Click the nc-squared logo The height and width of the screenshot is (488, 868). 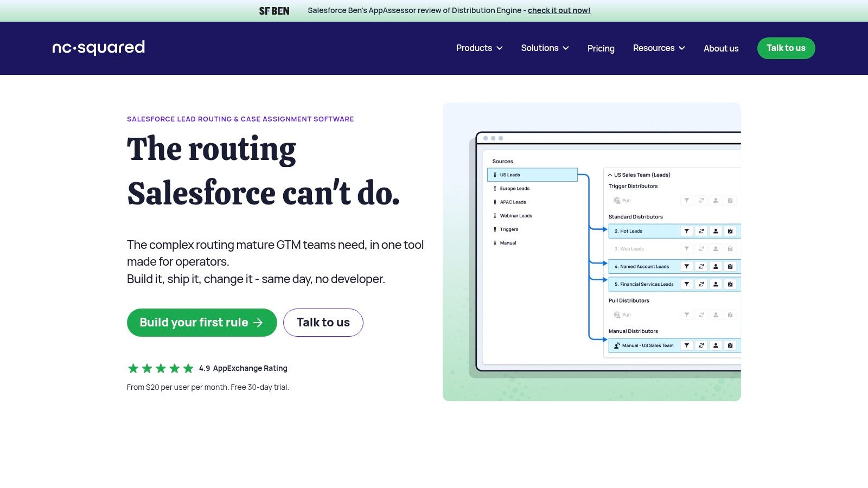[x=98, y=48]
